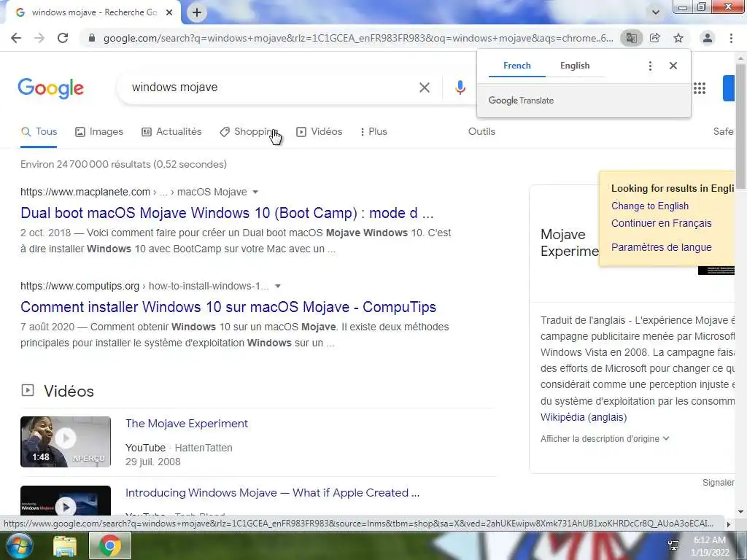
Task: Expand the Plus more options menu
Action: click(x=373, y=132)
